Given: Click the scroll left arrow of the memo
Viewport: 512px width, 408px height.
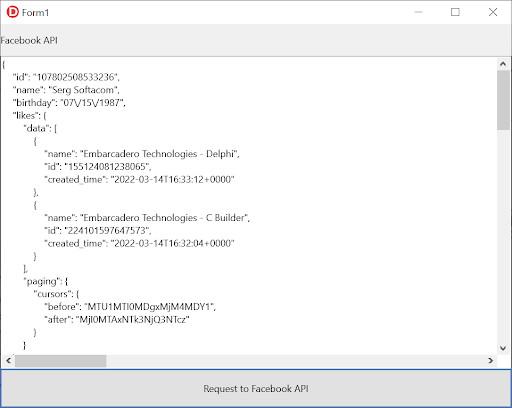Looking at the screenshot, I should pyautogui.click(x=9, y=360).
